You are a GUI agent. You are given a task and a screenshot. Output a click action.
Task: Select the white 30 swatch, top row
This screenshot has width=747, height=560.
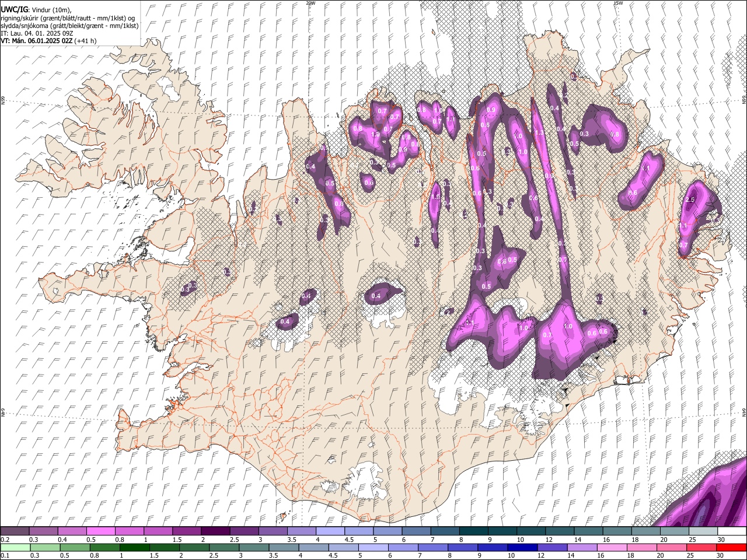pyautogui.click(x=732, y=531)
